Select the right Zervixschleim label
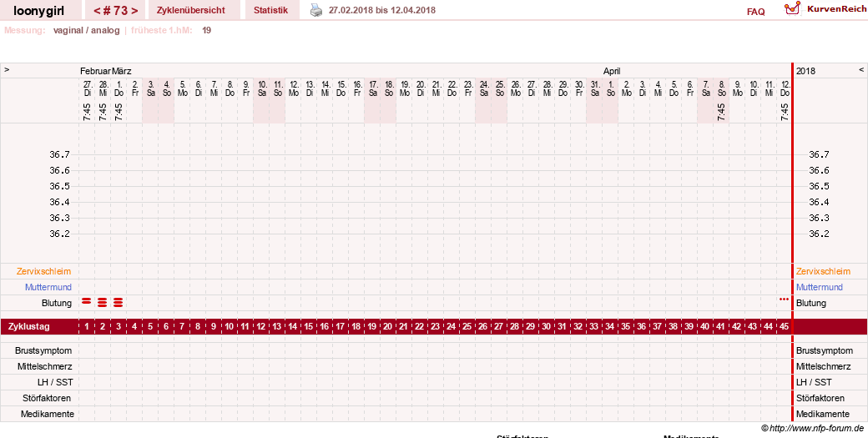The image size is (868, 438). (x=823, y=271)
